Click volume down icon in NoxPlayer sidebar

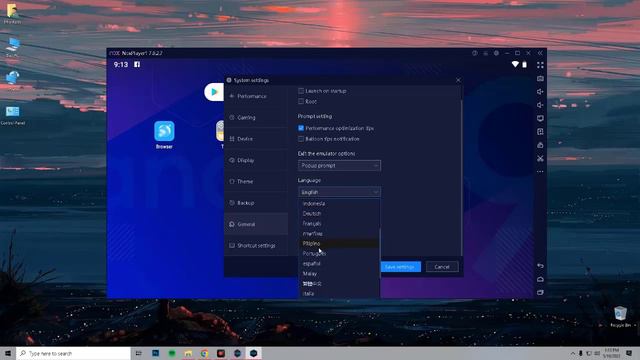click(540, 105)
